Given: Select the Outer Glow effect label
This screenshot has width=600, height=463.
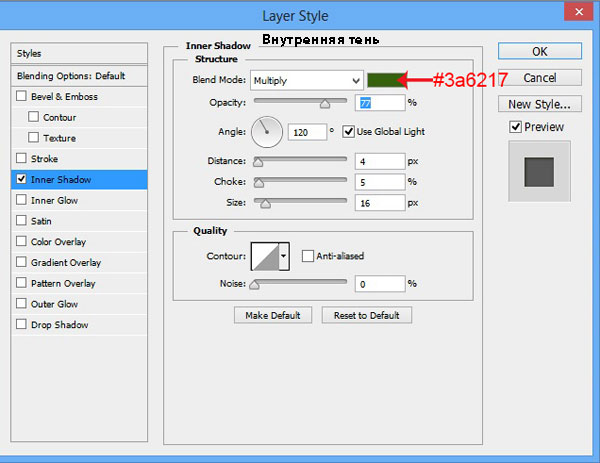Looking at the screenshot, I should 54,304.
